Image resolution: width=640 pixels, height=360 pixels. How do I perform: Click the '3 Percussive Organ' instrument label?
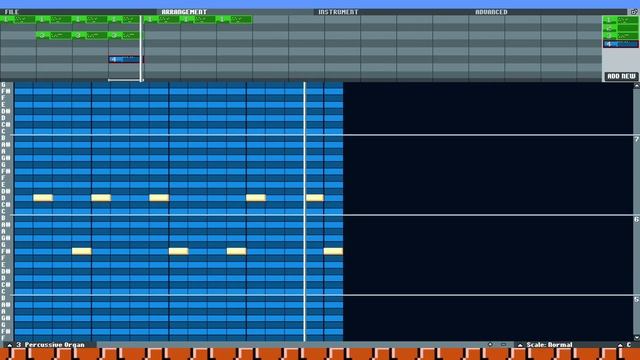tap(51, 345)
